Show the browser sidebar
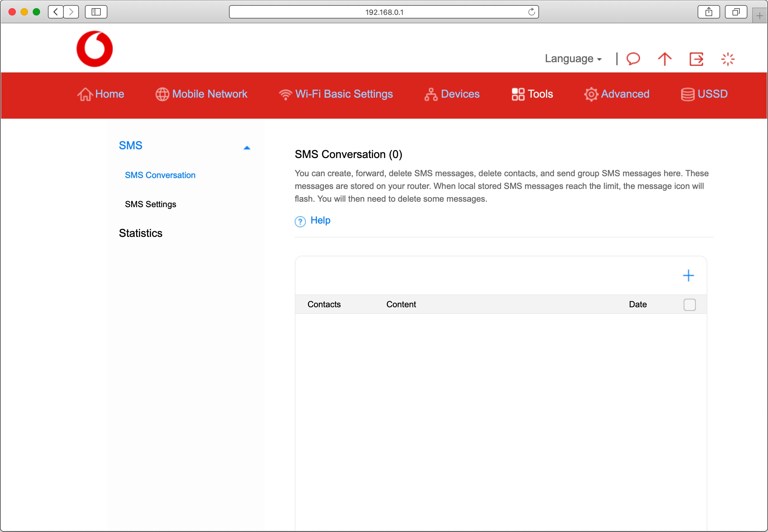This screenshot has height=532, width=768. click(96, 12)
